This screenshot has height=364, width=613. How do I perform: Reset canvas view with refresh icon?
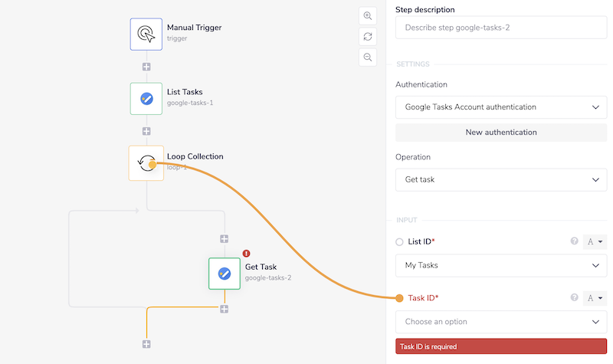click(x=368, y=37)
